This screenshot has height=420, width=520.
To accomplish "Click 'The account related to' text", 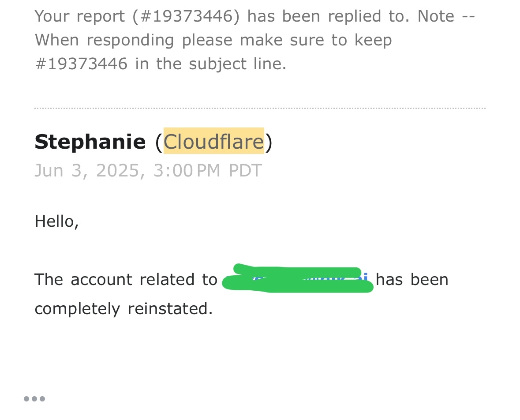I will (126, 279).
